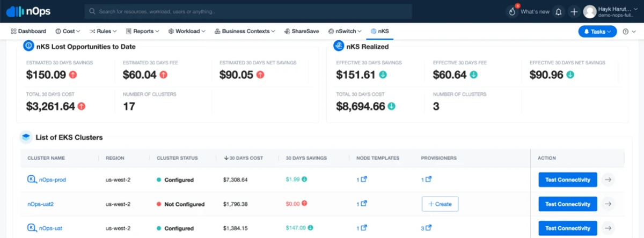644x238 pixels.
Task: Open nOps-prod cluster link
Action: 53,180
